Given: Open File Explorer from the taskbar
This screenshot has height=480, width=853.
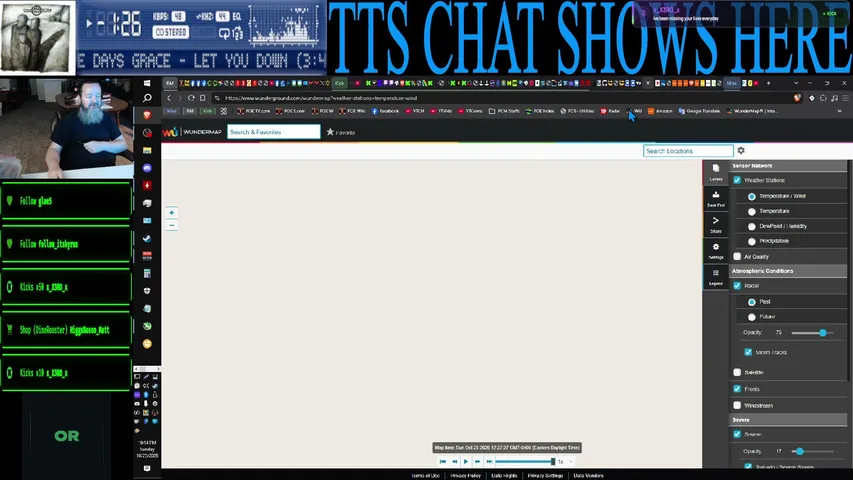Looking at the screenshot, I should click(147, 150).
